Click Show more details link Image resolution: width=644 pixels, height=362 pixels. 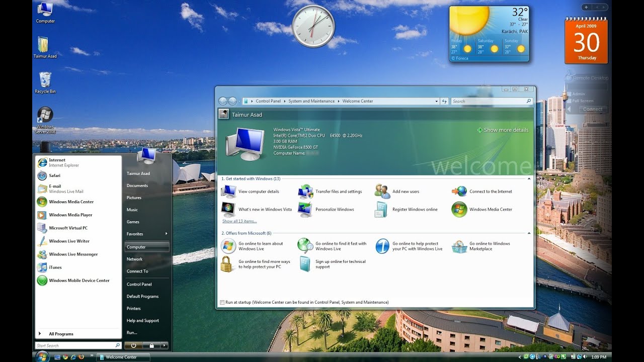coord(503,130)
